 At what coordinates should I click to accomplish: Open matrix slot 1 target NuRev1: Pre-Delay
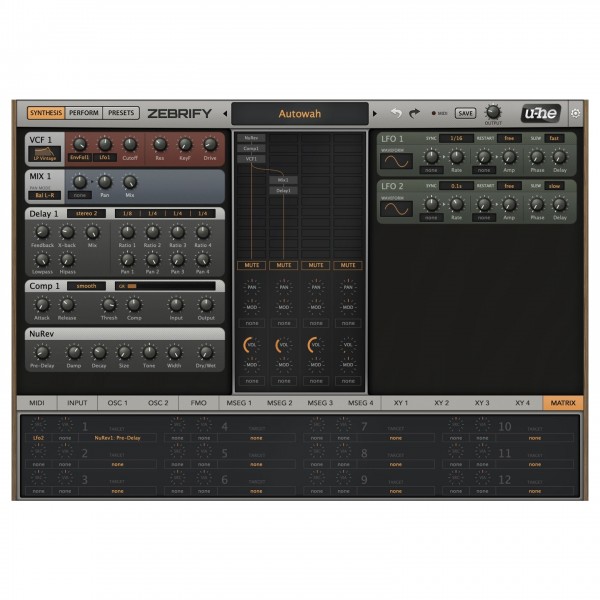point(117,438)
